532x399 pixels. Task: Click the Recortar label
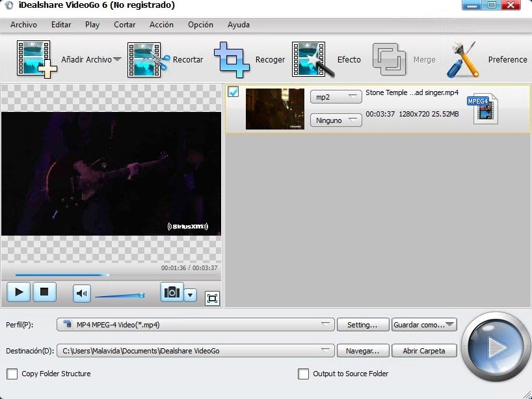[188, 59]
